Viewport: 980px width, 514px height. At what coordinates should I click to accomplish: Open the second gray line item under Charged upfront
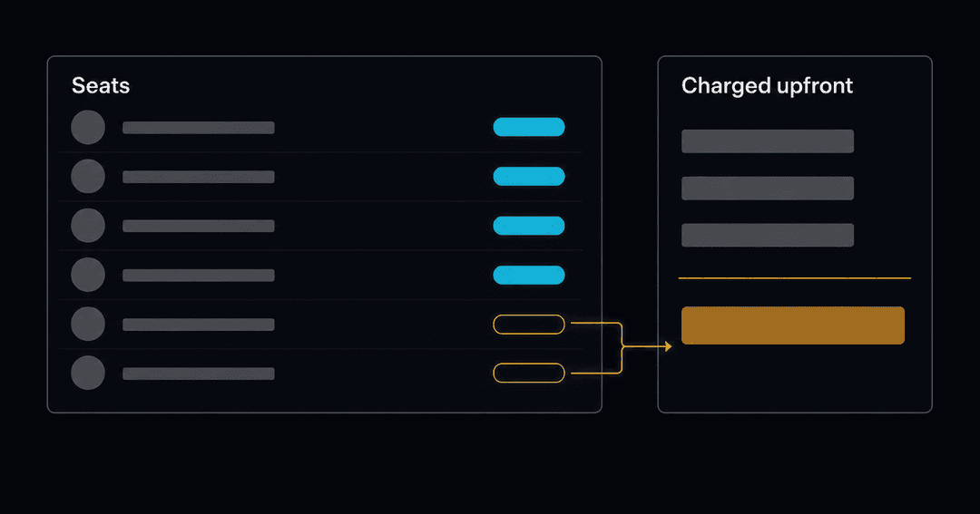point(768,188)
